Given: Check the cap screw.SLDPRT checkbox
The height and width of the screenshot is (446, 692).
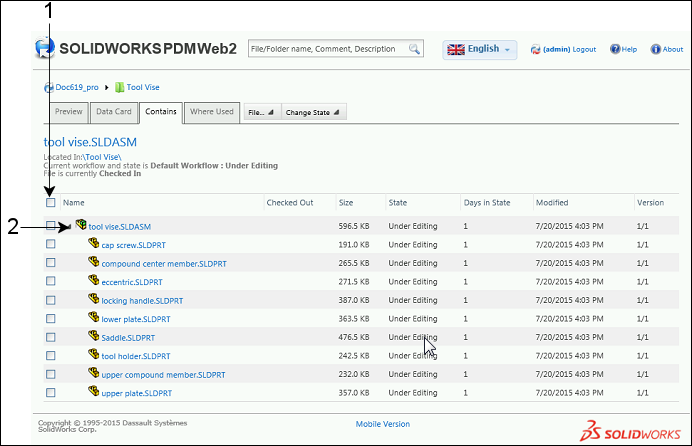Looking at the screenshot, I should tap(51, 244).
